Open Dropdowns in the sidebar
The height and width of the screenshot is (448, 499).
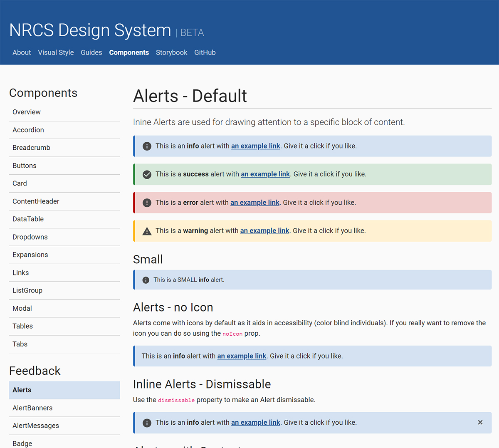click(x=64, y=237)
